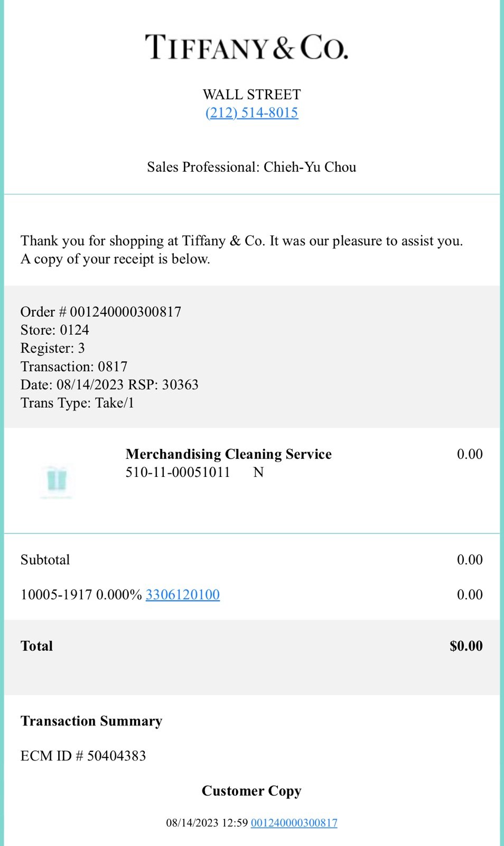Click the Store: 0124 line

pyautogui.click(x=55, y=330)
